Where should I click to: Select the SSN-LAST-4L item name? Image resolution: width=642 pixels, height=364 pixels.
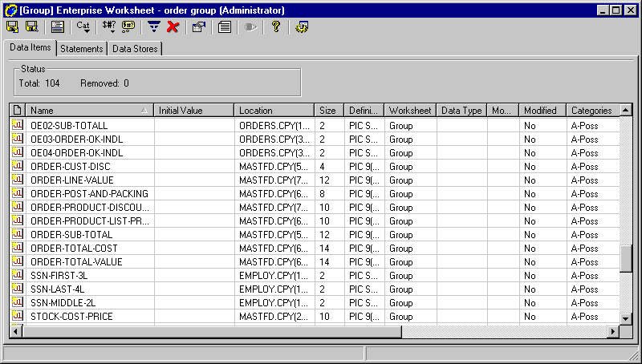57,289
